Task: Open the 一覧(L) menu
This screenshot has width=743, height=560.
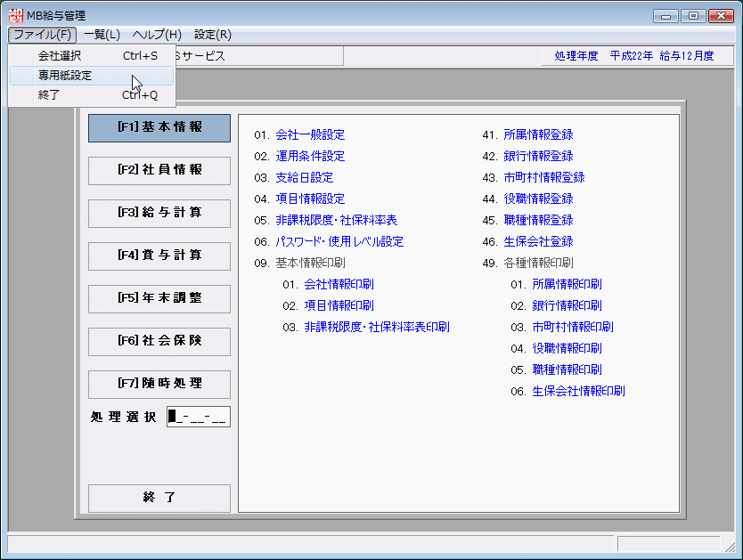Action: coord(102,35)
